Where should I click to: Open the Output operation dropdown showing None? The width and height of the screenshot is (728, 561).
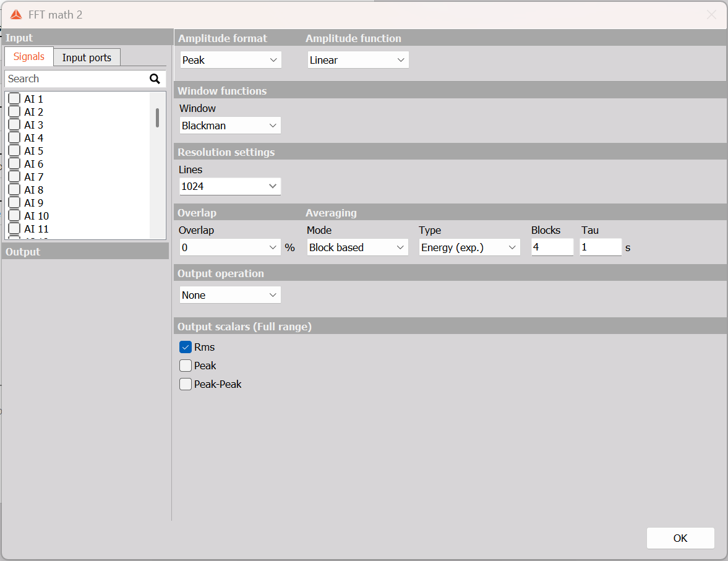(x=230, y=295)
